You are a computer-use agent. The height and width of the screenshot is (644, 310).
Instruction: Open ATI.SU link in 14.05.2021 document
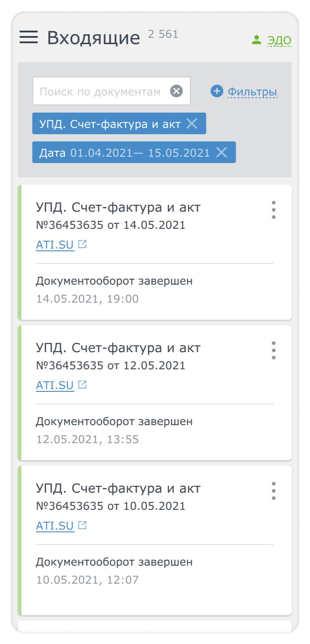click(x=55, y=245)
